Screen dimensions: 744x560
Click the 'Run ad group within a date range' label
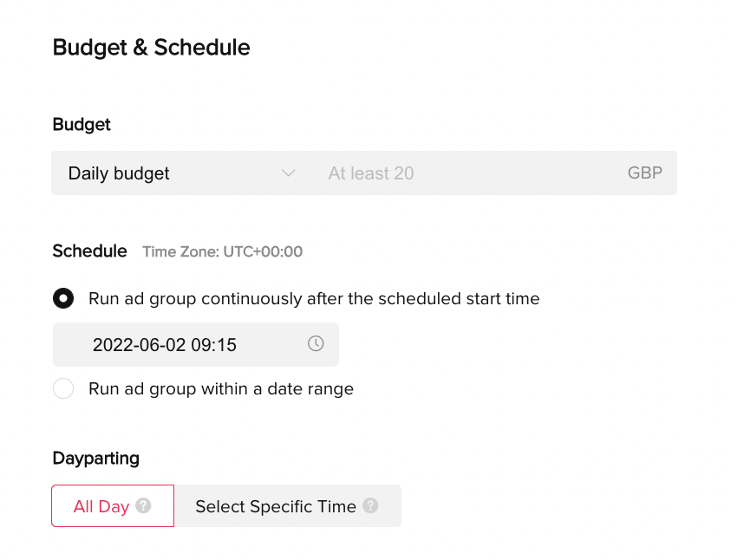221,388
